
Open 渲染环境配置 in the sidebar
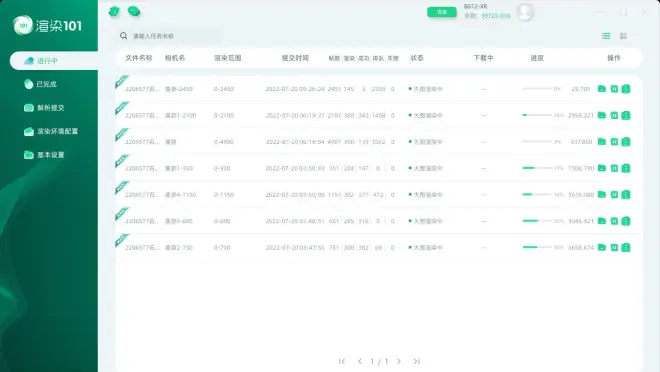(x=51, y=131)
